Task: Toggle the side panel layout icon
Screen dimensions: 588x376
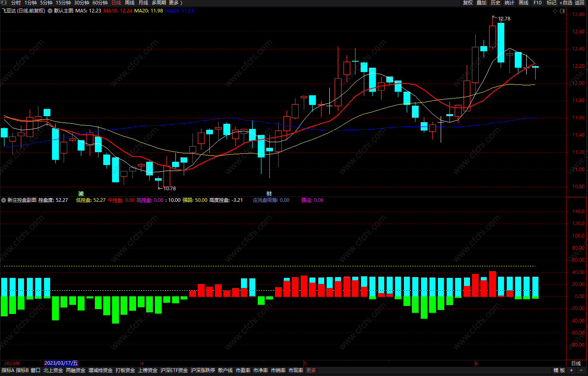Action: [x=562, y=11]
